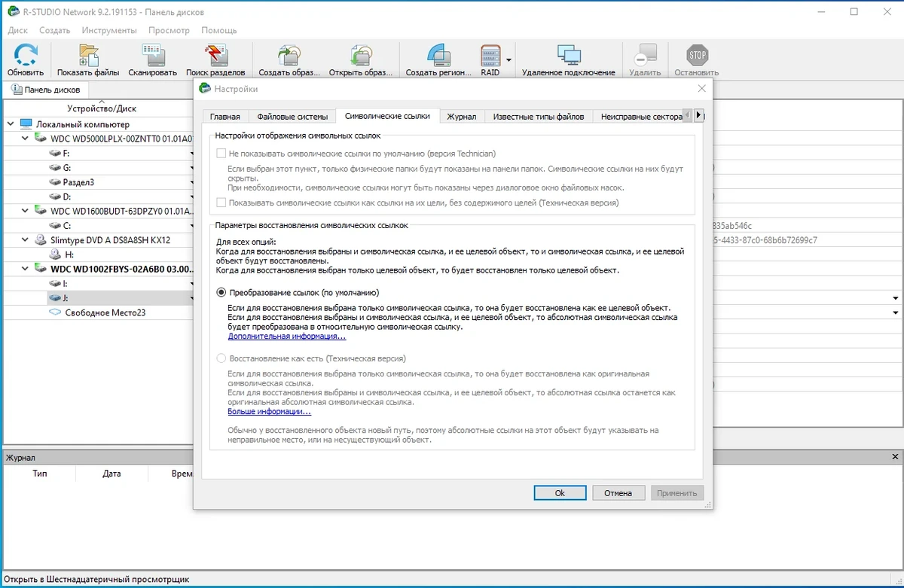Open the Инструменты menu
904x588 pixels.
tap(109, 30)
